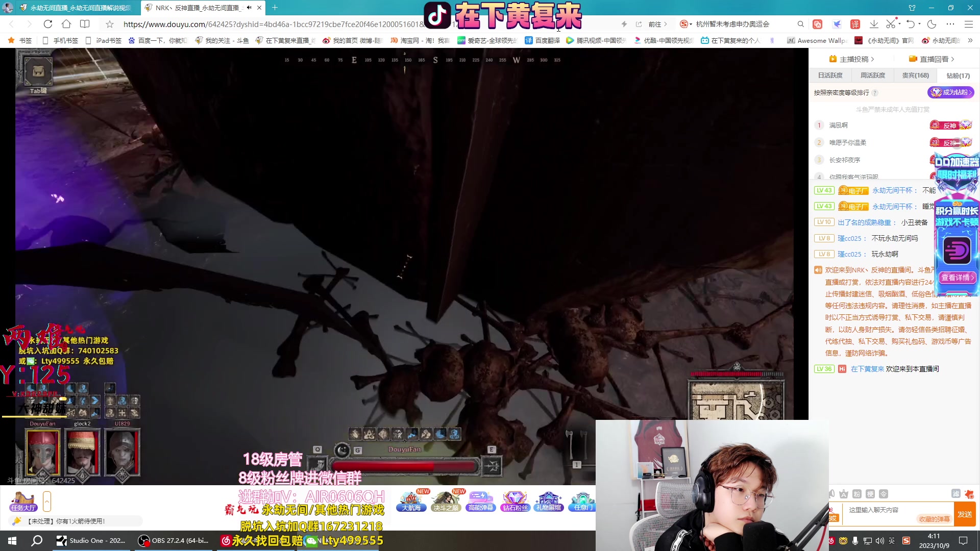Close the NRK 反神直播 tab
The width and height of the screenshot is (980, 551).
(x=259, y=8)
